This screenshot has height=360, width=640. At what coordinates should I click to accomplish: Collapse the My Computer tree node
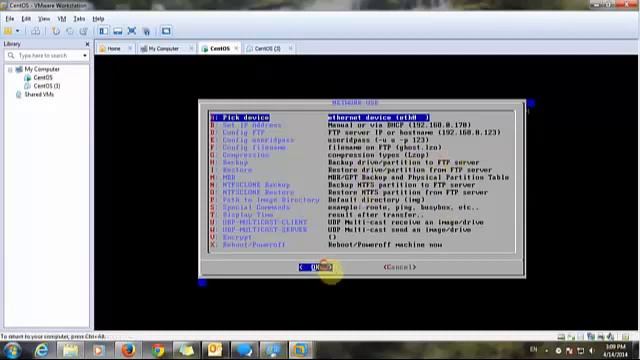10,70
